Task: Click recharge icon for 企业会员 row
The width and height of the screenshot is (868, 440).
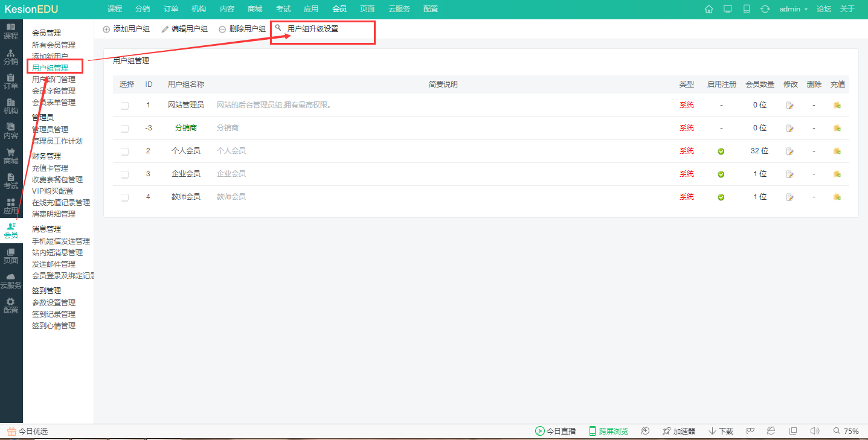Action: coord(837,174)
